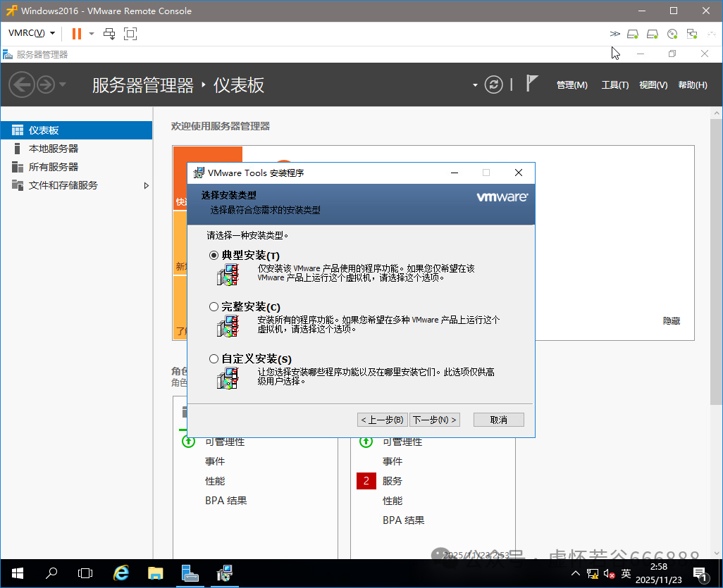
Task: Open the 管理(M) menu
Action: pyautogui.click(x=571, y=85)
